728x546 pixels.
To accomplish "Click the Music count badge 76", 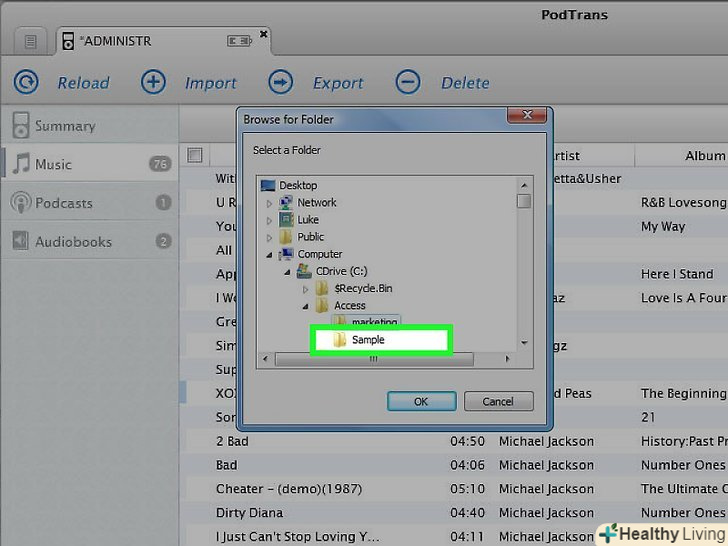I will 160,163.
